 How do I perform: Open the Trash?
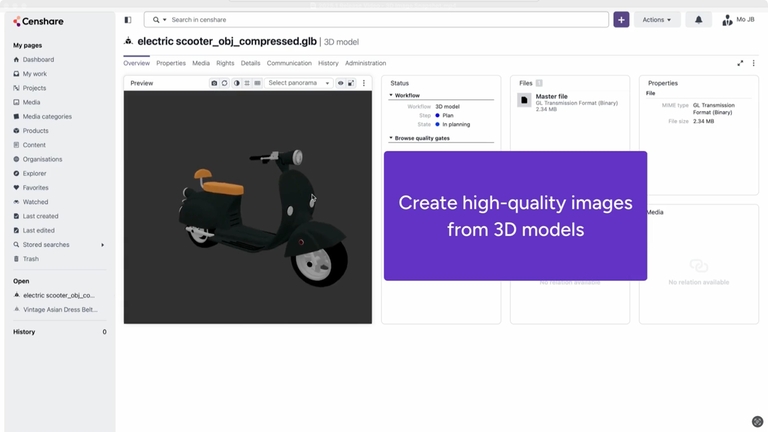tap(30, 258)
